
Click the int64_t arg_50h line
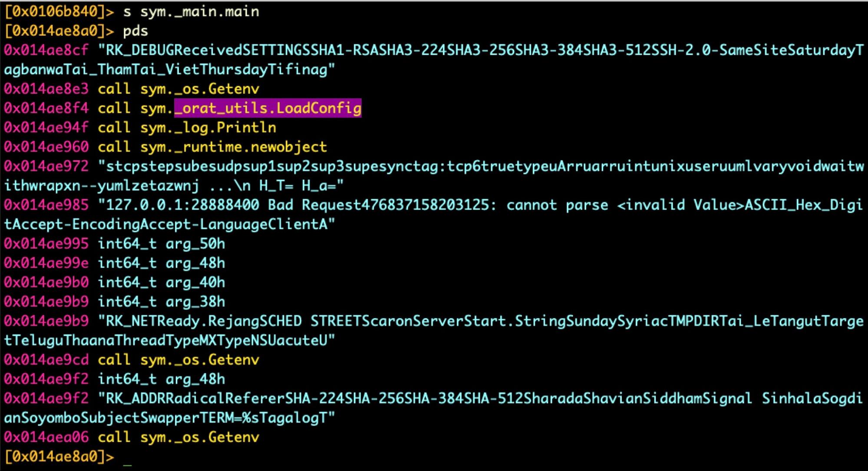161,244
